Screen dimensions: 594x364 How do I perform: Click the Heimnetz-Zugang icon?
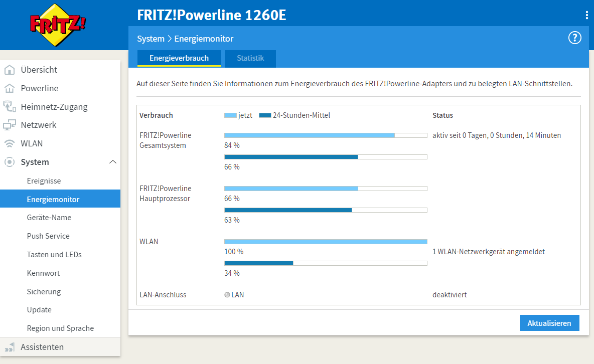[x=9, y=106]
